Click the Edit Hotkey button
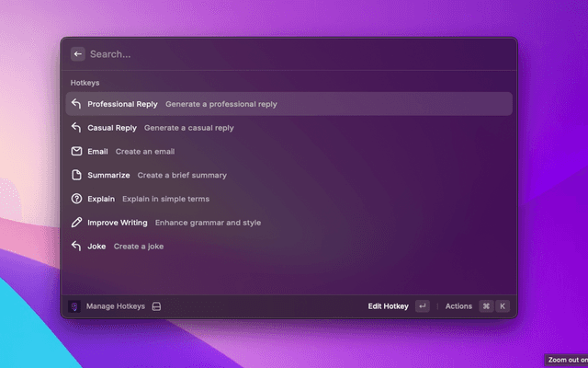 point(389,306)
